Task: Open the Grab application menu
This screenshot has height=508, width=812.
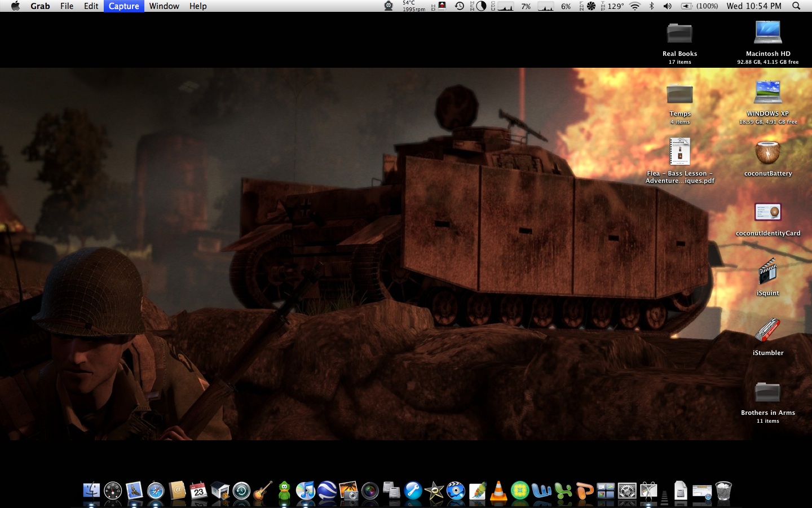Action: tap(40, 6)
